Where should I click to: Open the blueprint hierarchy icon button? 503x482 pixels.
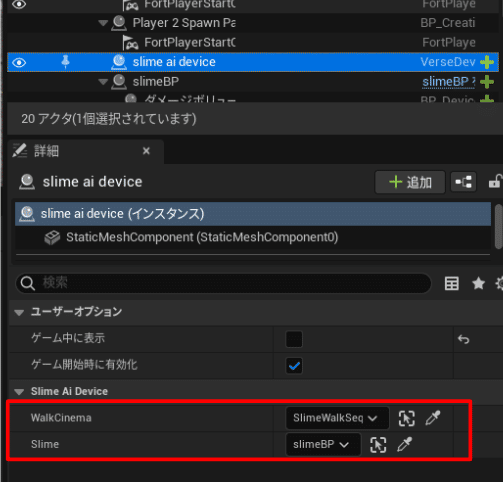pyautogui.click(x=463, y=182)
